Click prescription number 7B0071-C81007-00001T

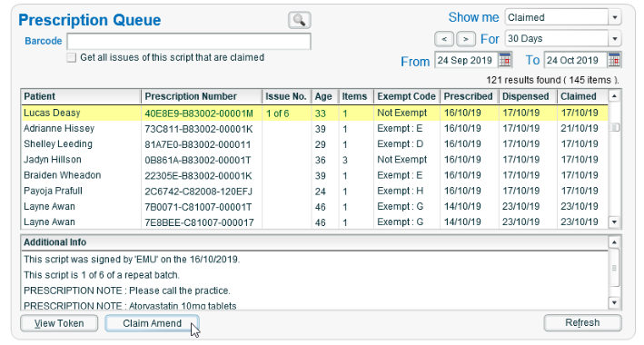coord(198,207)
